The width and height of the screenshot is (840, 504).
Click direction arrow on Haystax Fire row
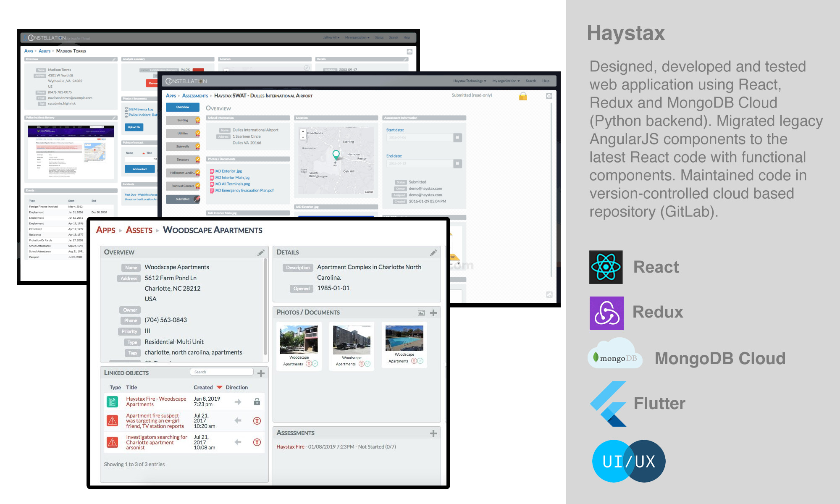pos(238,402)
